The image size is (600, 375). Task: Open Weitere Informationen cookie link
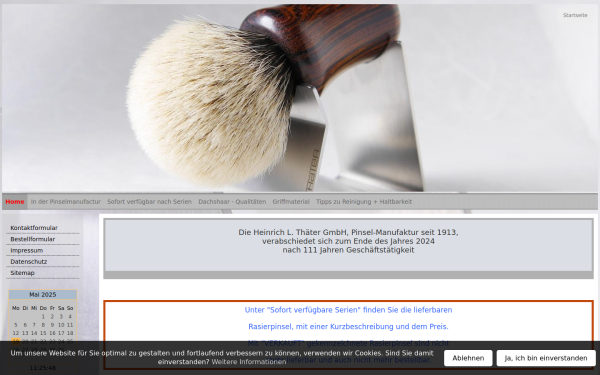point(249,362)
